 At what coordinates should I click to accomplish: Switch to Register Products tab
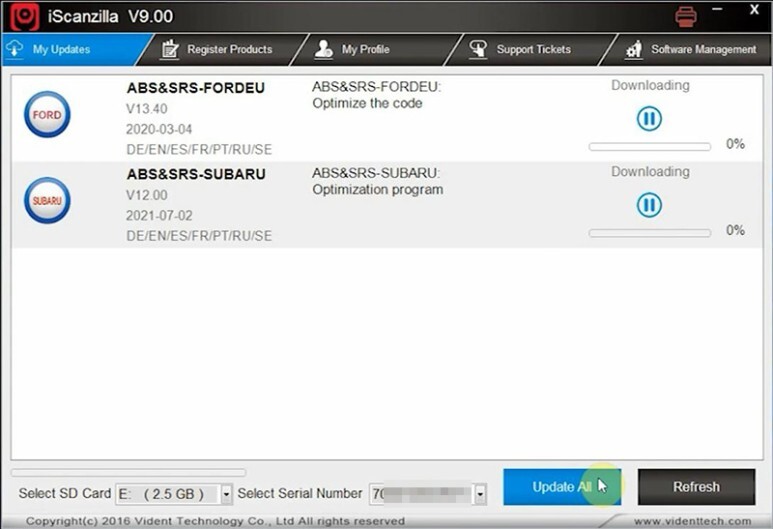222,49
